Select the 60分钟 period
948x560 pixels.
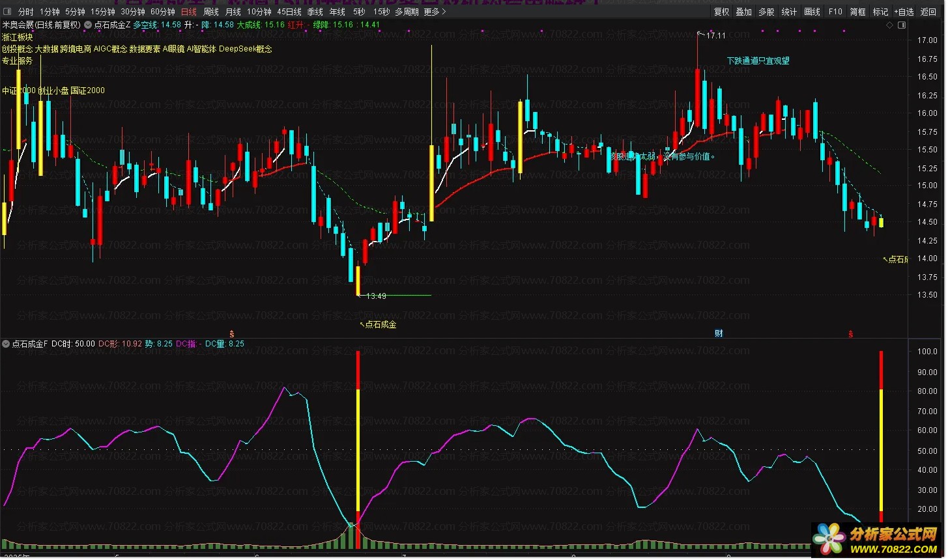coord(162,12)
